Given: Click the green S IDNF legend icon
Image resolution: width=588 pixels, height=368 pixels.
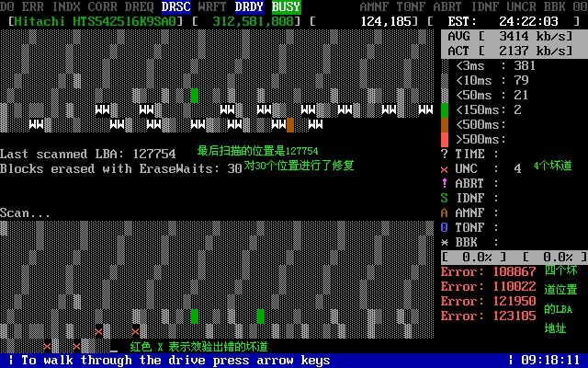Looking at the screenshot, I should pos(445,199).
